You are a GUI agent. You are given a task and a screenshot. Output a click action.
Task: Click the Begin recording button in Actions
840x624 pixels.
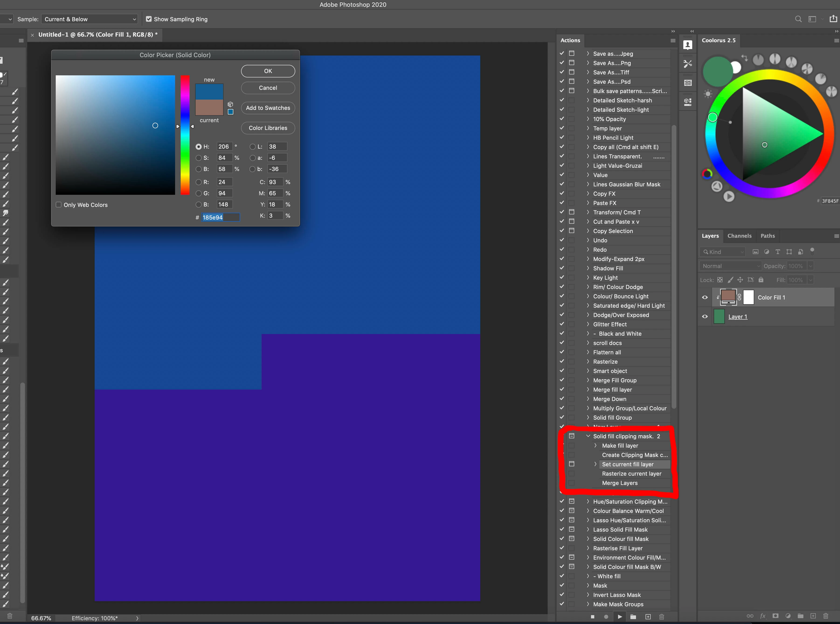pyautogui.click(x=606, y=617)
